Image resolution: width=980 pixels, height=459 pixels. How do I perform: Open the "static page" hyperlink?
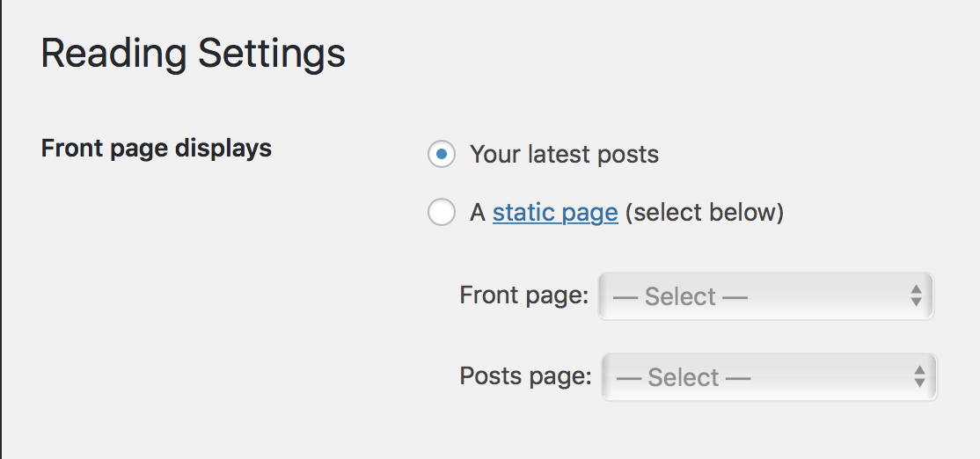coord(555,213)
